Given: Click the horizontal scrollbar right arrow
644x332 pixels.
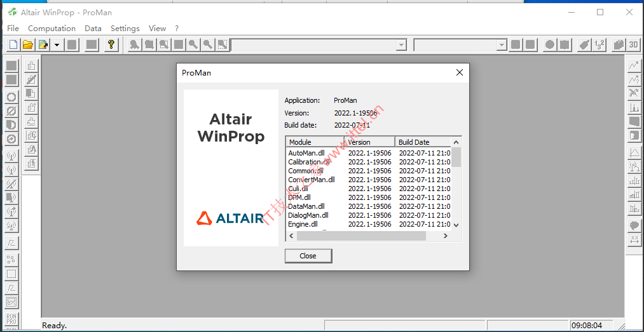Looking at the screenshot, I should 445,236.
